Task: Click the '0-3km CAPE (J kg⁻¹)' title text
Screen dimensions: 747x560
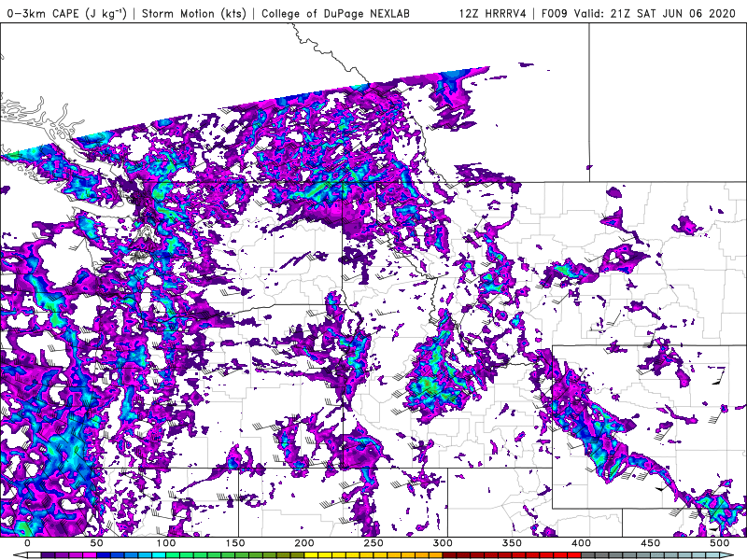Action: pos(67,13)
